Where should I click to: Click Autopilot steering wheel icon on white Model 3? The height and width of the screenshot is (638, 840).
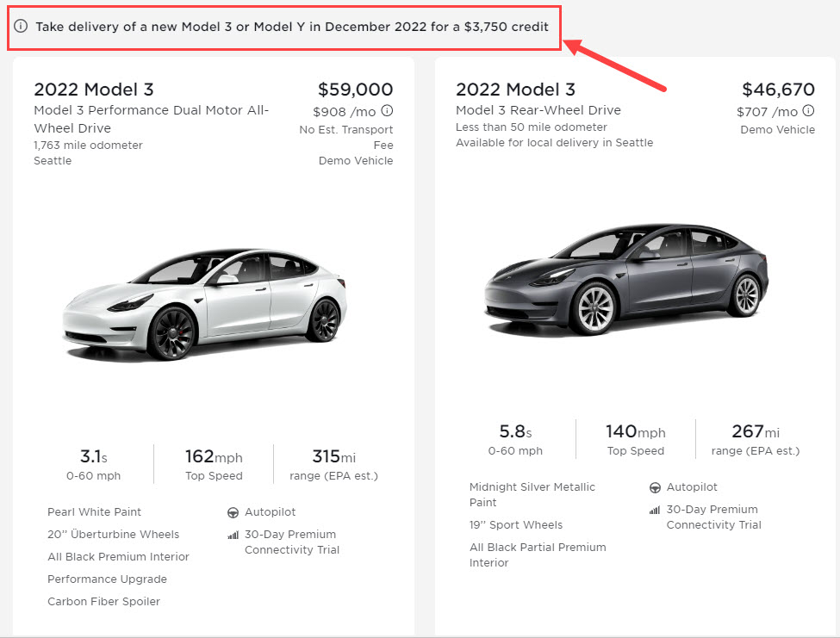(233, 512)
